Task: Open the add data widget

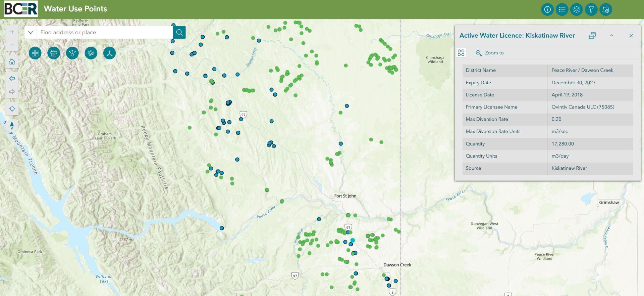Action: tap(606, 9)
